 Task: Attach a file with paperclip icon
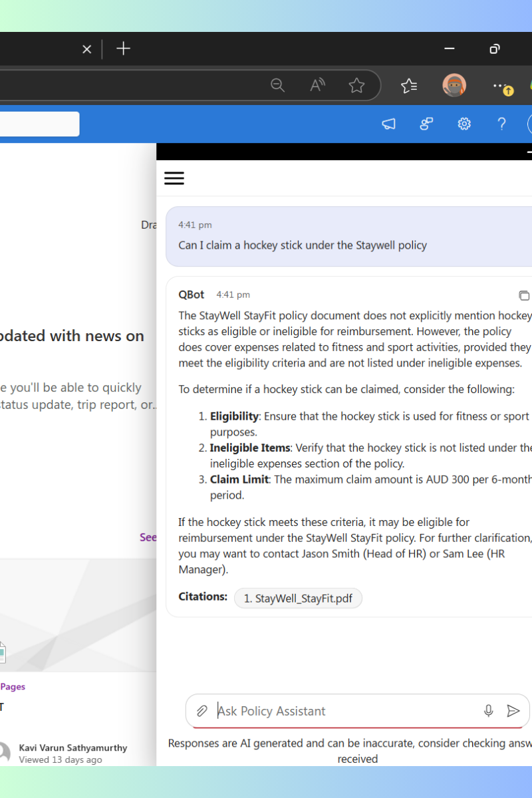202,711
